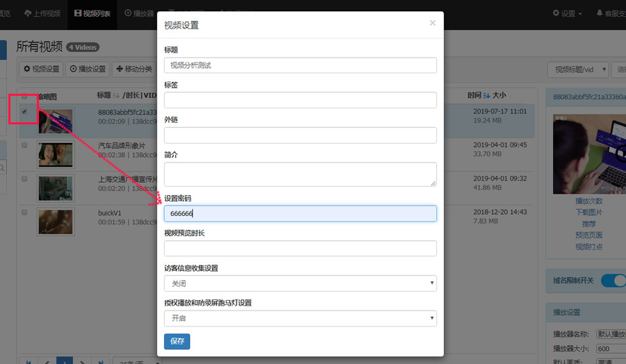Sort the list by 时间 column arrows
The width and height of the screenshot is (626, 364).
point(486,95)
